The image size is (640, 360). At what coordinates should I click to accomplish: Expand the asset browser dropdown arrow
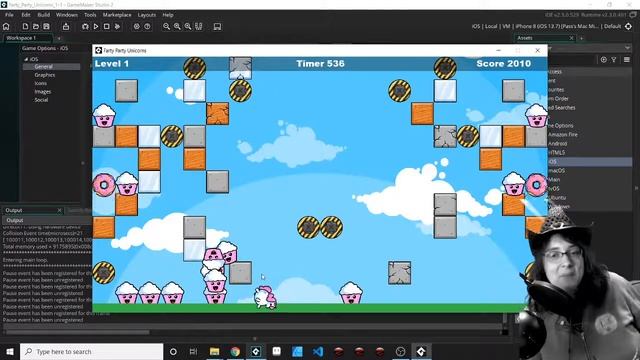(627, 48)
